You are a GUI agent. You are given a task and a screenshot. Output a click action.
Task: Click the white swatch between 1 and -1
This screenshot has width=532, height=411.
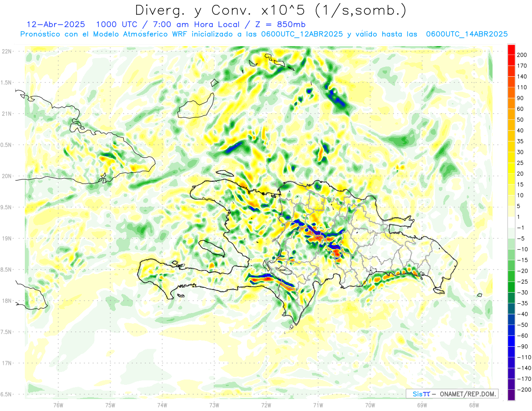(511, 222)
